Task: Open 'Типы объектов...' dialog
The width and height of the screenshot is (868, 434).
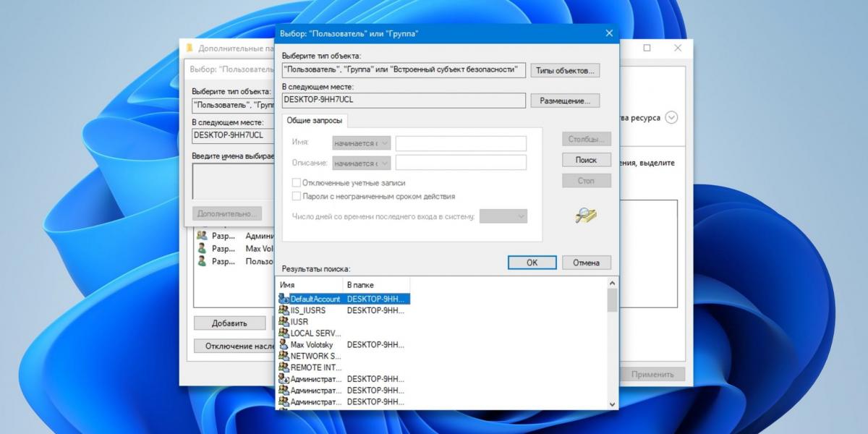Action: pyautogui.click(x=565, y=71)
